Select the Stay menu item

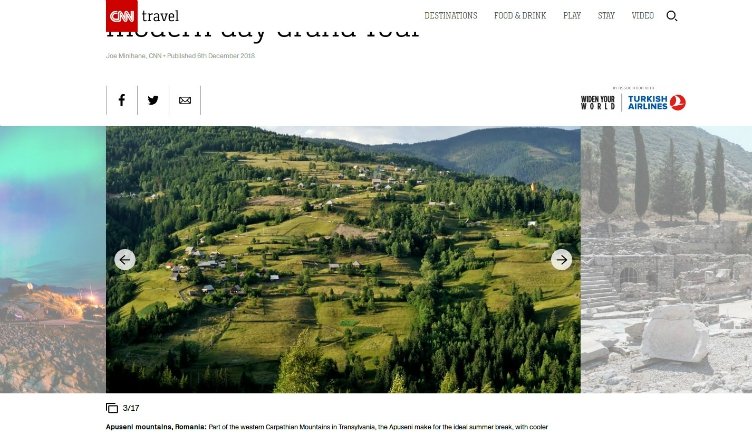pos(606,16)
